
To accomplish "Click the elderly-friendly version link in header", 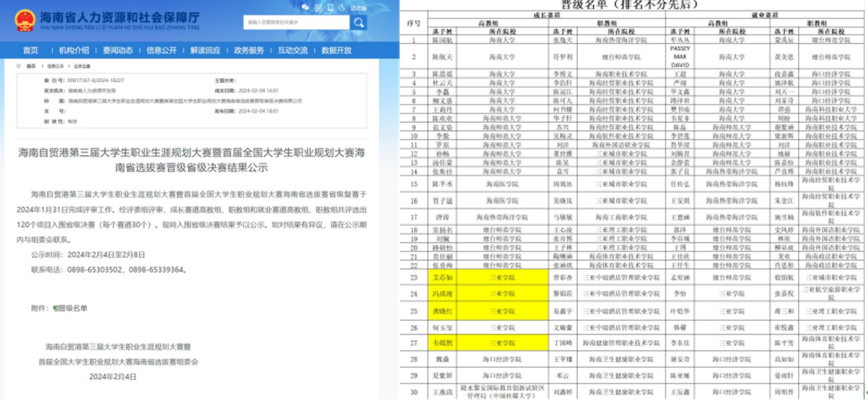I will [x=359, y=8].
